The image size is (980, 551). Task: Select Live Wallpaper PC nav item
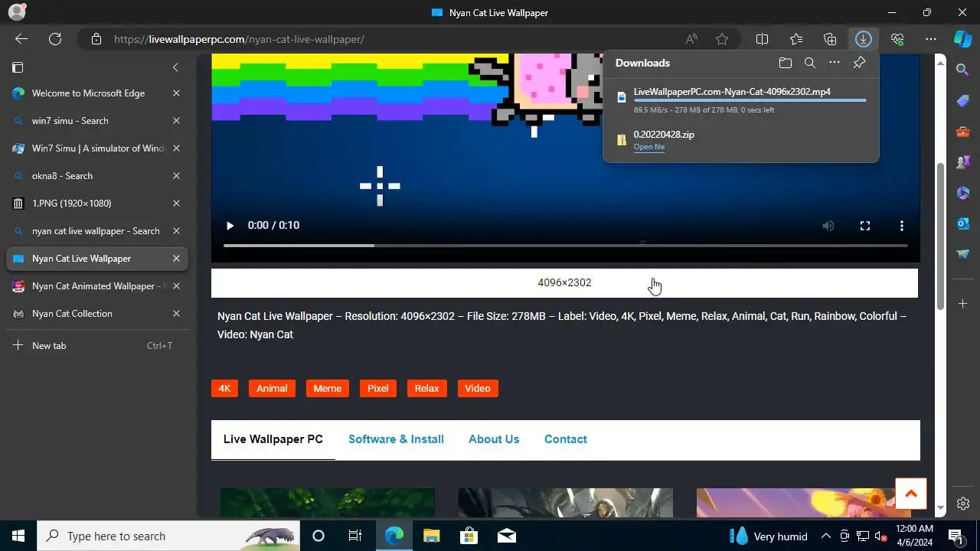[x=273, y=439]
